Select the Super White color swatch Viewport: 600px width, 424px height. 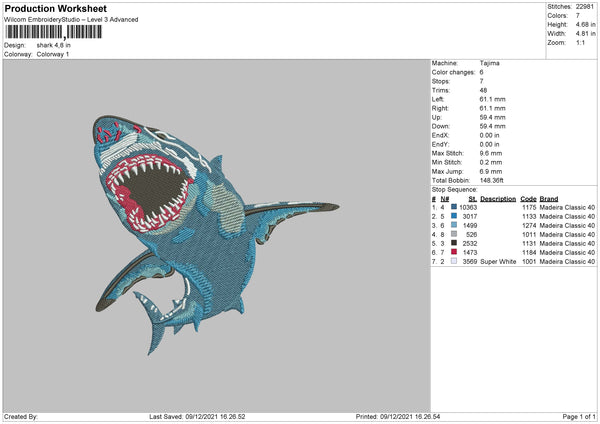tap(454, 261)
